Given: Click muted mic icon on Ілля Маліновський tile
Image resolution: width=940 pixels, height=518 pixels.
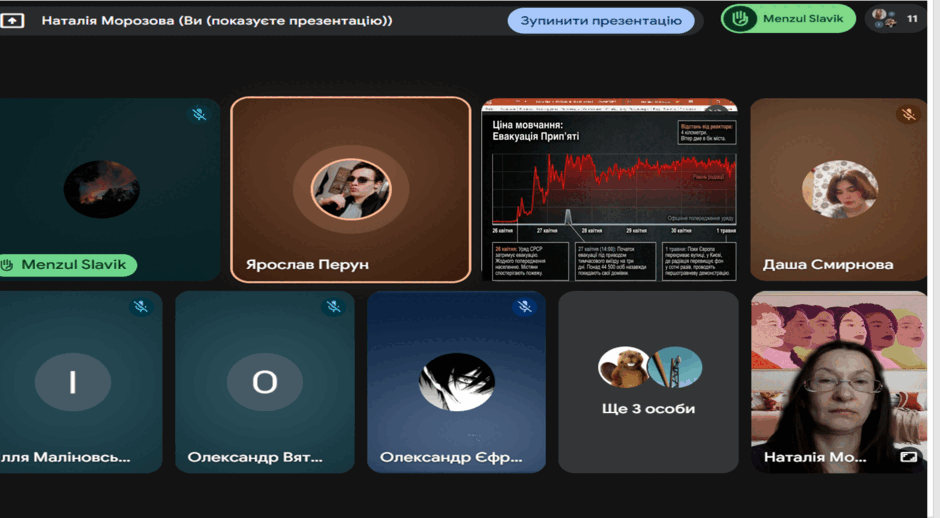Looking at the screenshot, I should click(141, 306).
